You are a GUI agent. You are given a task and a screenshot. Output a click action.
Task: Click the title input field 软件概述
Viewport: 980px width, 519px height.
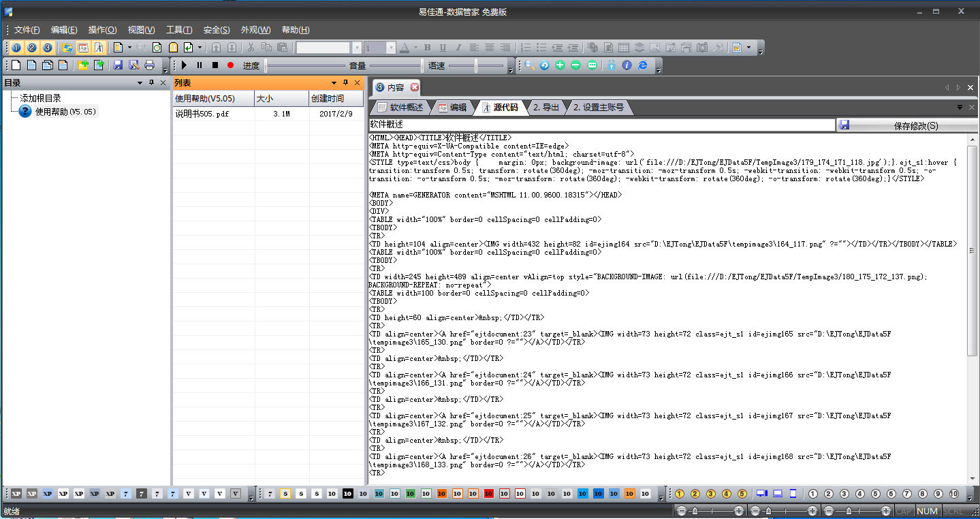(601, 125)
